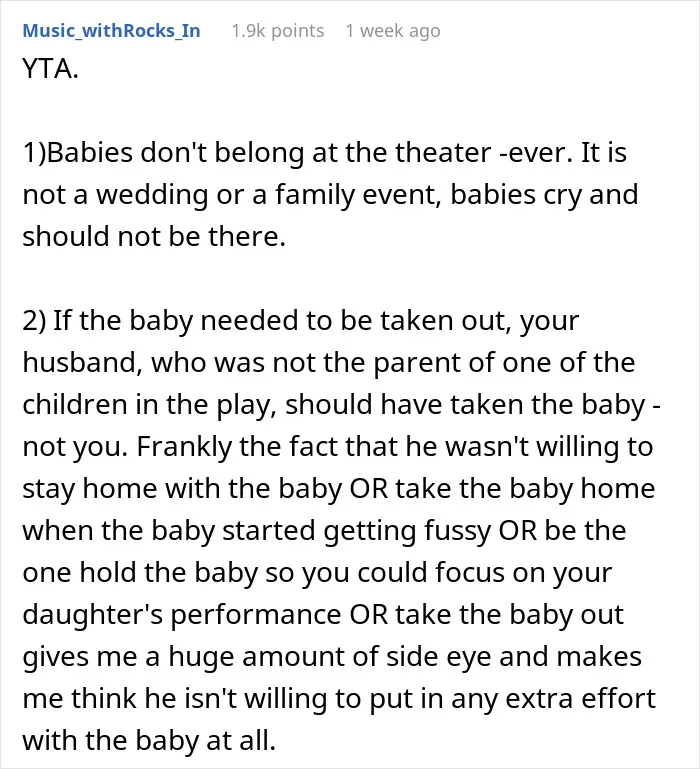
Task: Click the word 'daughter's' in the comment
Action: [92, 615]
